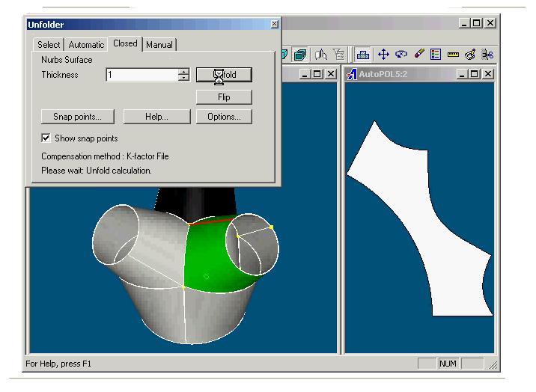Click the hand-with-party-hat wizard icon
536x392 pixels.
pyautogui.click(x=470, y=55)
